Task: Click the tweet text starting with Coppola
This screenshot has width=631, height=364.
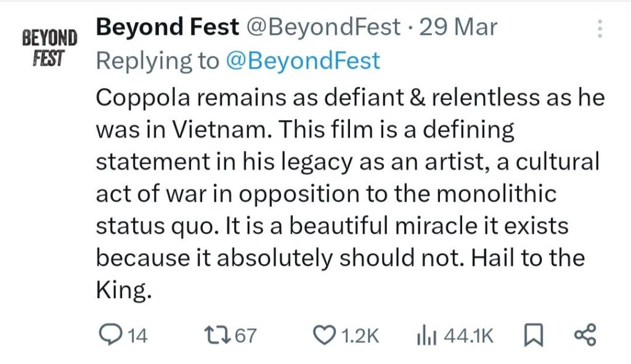Action: (350, 193)
